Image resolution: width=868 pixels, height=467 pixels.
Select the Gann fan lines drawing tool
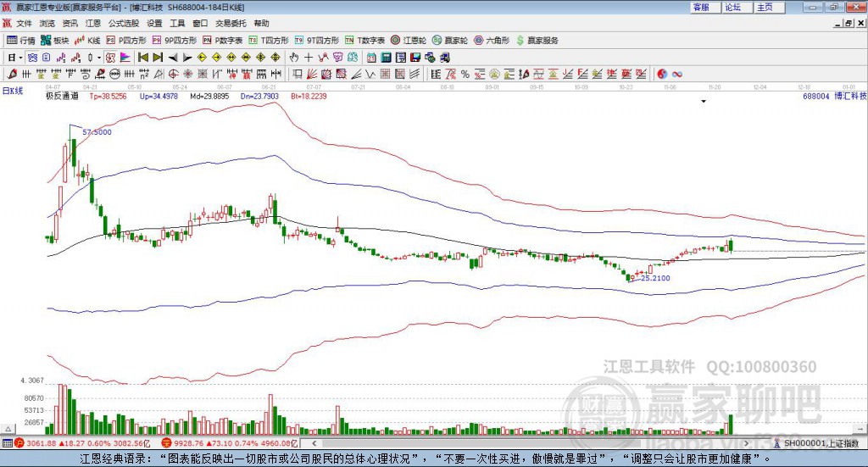[x=312, y=74]
